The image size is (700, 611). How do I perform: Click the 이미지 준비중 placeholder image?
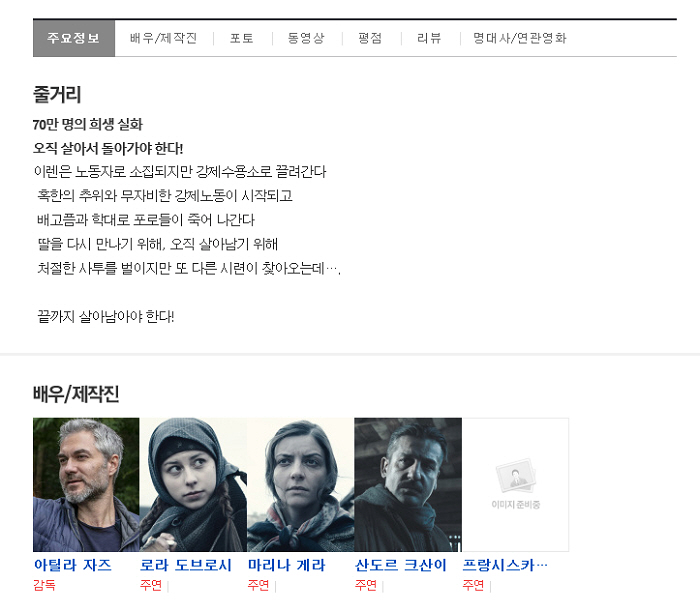(x=516, y=485)
